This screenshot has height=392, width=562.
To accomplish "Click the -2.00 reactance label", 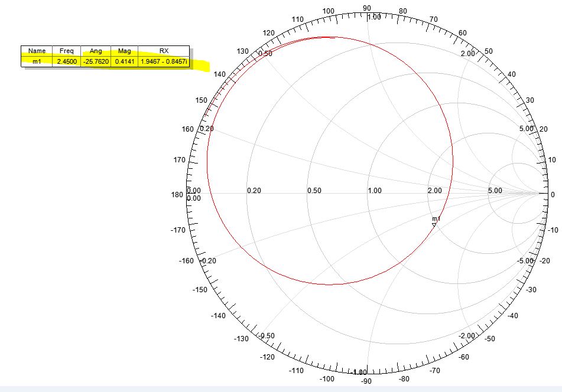I will pos(467,335).
